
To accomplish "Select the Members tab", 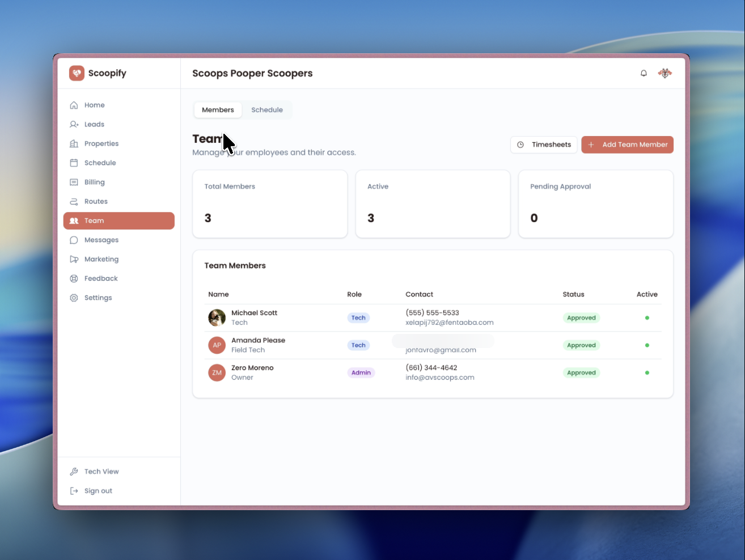I will (218, 110).
